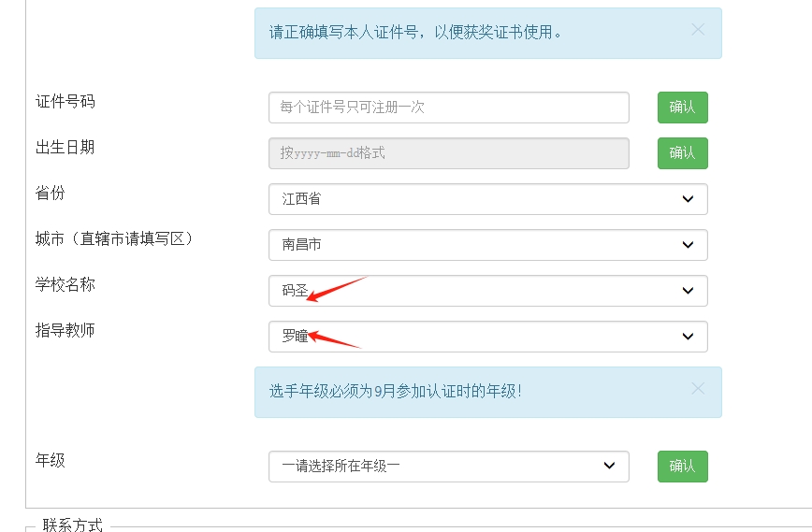Image resolution: width=812 pixels, height=532 pixels.
Task: Open the 学校名称 dropdown showing 码圣
Action: point(487,291)
